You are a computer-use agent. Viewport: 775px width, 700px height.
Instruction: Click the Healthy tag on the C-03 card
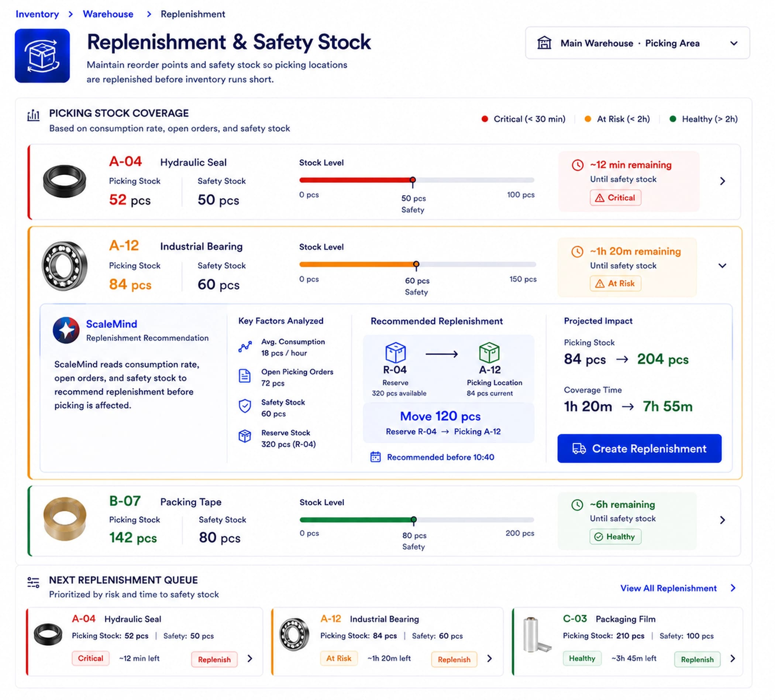coord(582,658)
